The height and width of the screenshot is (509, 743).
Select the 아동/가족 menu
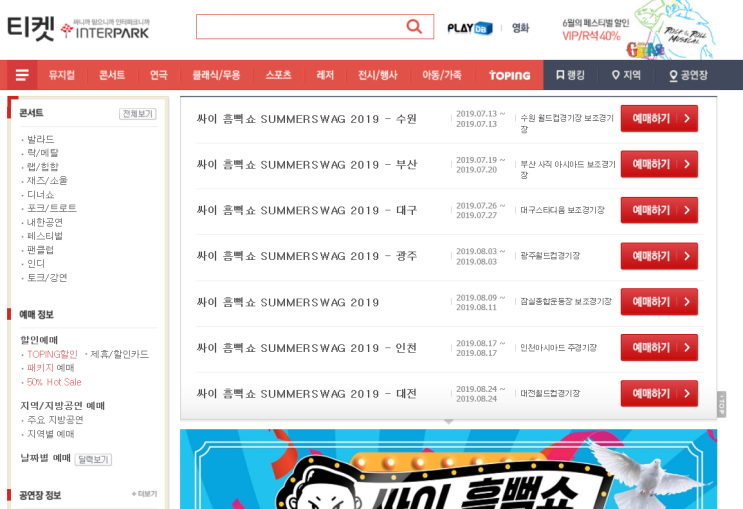point(442,75)
